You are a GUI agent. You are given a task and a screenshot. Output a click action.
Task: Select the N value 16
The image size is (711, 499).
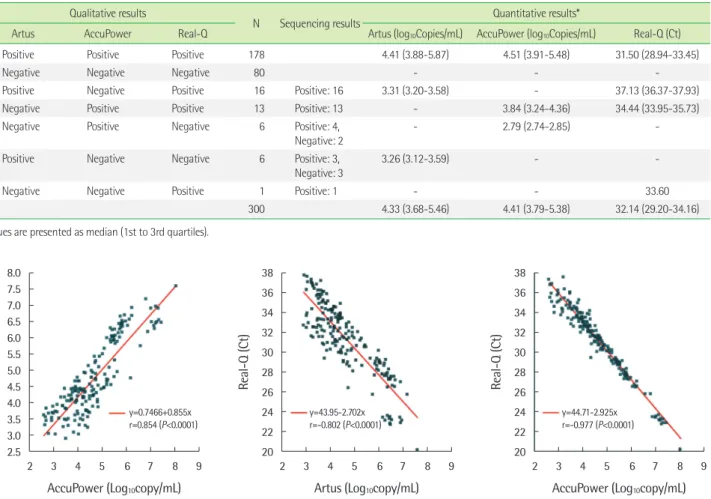(x=259, y=90)
